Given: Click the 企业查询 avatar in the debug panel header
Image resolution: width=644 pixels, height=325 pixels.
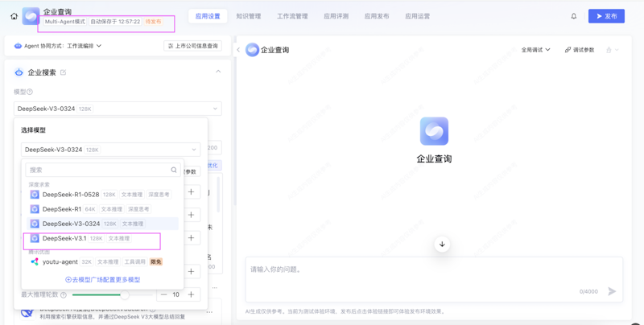Looking at the screenshot, I should click(252, 50).
